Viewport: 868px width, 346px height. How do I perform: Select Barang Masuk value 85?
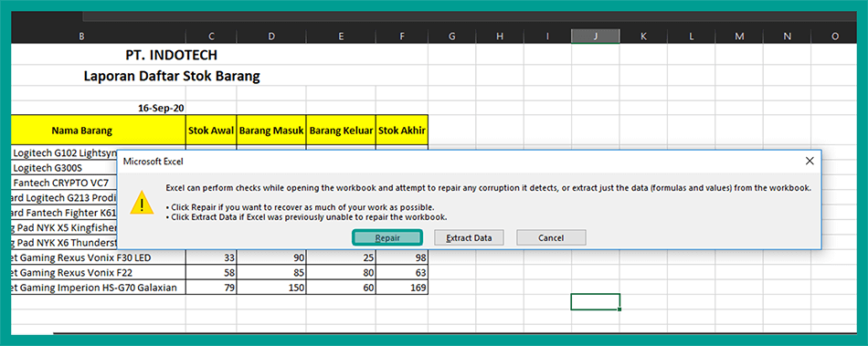[x=271, y=272]
